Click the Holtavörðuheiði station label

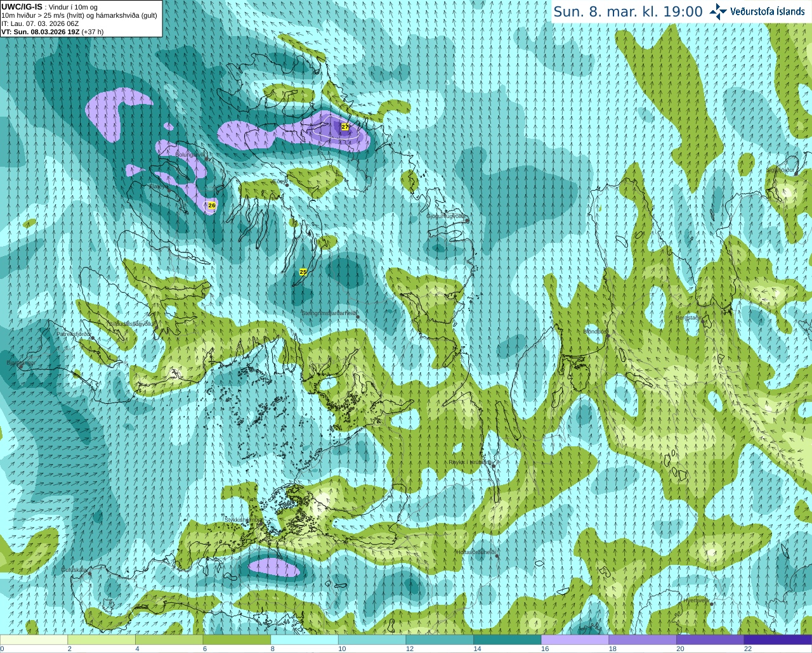click(x=476, y=552)
